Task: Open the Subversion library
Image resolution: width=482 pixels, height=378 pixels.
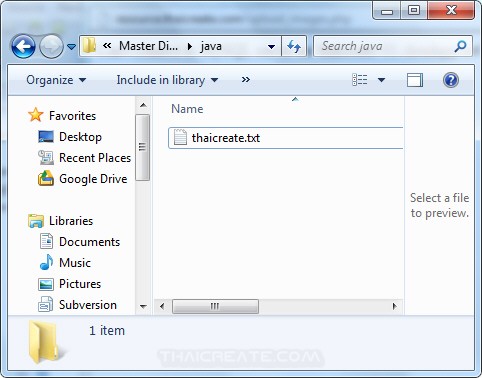Action: click(x=88, y=305)
